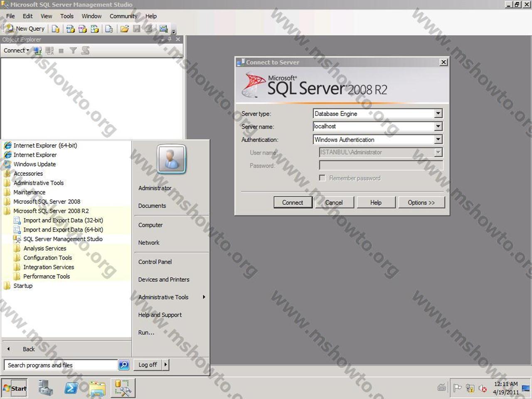The height and width of the screenshot is (399, 532).
Task: Open the Connect dropdown in Object Explorer
Action: pyautogui.click(x=16, y=50)
